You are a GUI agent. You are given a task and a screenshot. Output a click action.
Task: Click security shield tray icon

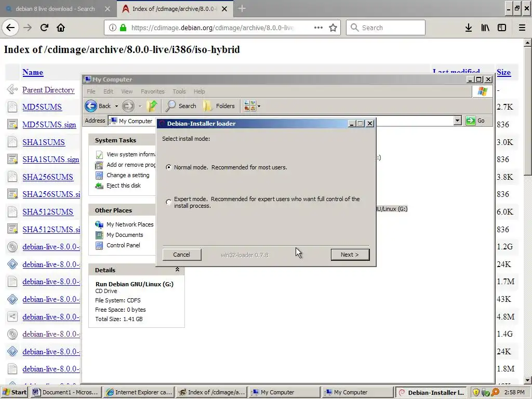476,393
